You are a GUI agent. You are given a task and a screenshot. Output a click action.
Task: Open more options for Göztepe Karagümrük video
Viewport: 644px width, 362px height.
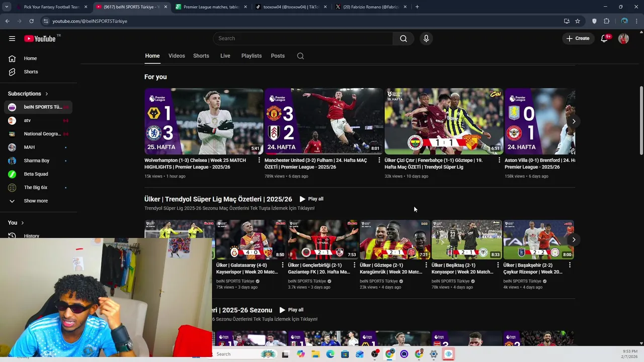[426, 265]
